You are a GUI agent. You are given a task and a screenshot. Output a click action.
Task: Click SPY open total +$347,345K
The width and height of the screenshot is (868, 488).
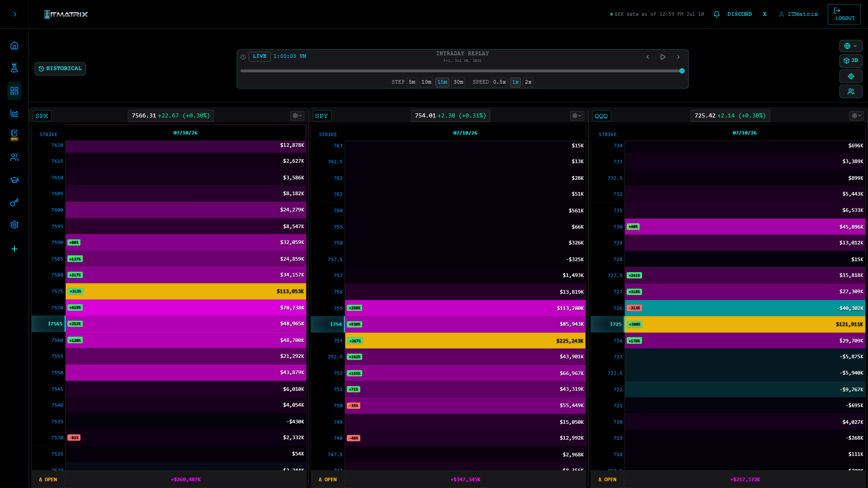click(466, 480)
